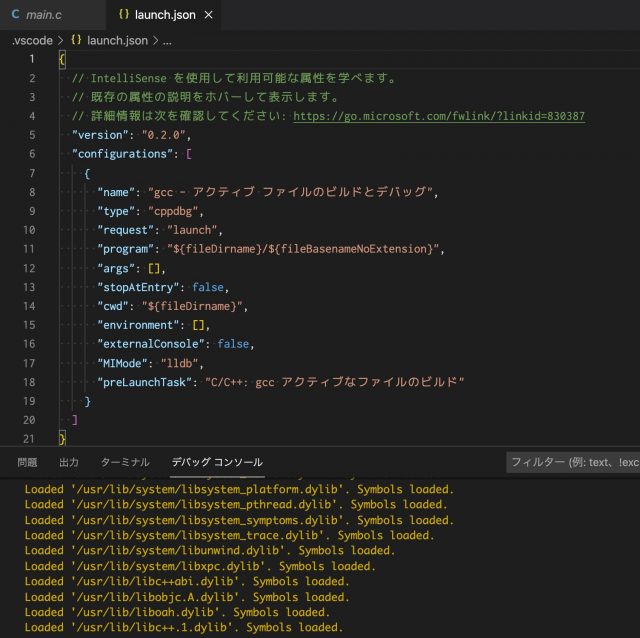Open the 問題 (Problems) panel tab
Viewport: 640px width, 638px height.
pos(27,462)
